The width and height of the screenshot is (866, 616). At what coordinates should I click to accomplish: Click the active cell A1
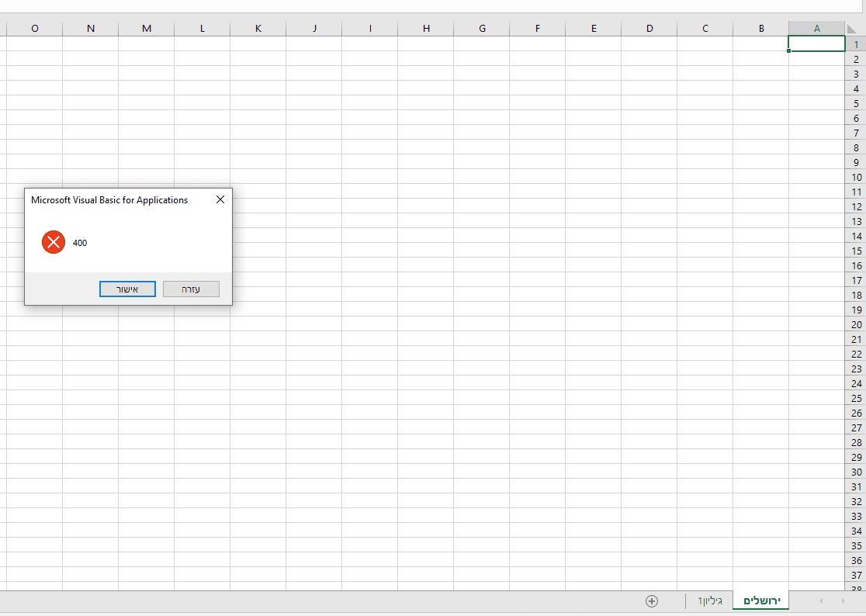pyautogui.click(x=816, y=43)
